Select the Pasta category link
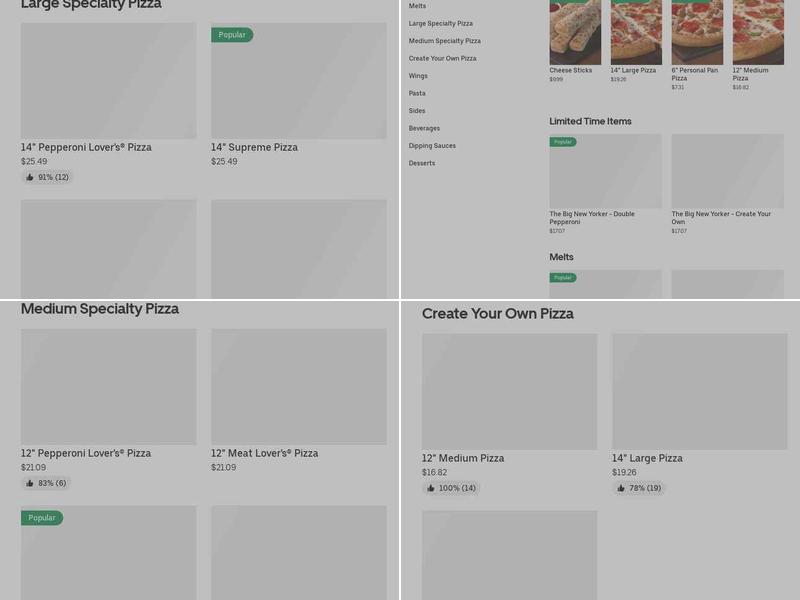The width and height of the screenshot is (800, 600). point(417,93)
